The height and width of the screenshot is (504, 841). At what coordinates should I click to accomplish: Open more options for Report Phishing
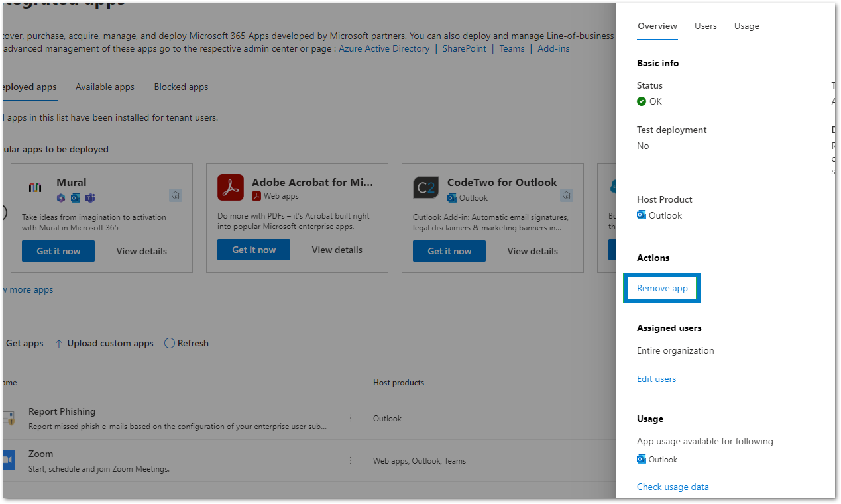[x=351, y=418]
